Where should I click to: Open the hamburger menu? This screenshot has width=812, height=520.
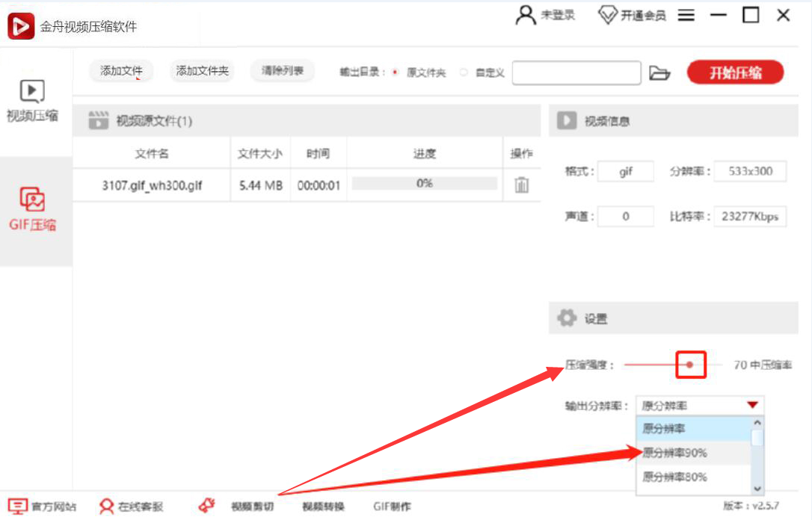686,14
